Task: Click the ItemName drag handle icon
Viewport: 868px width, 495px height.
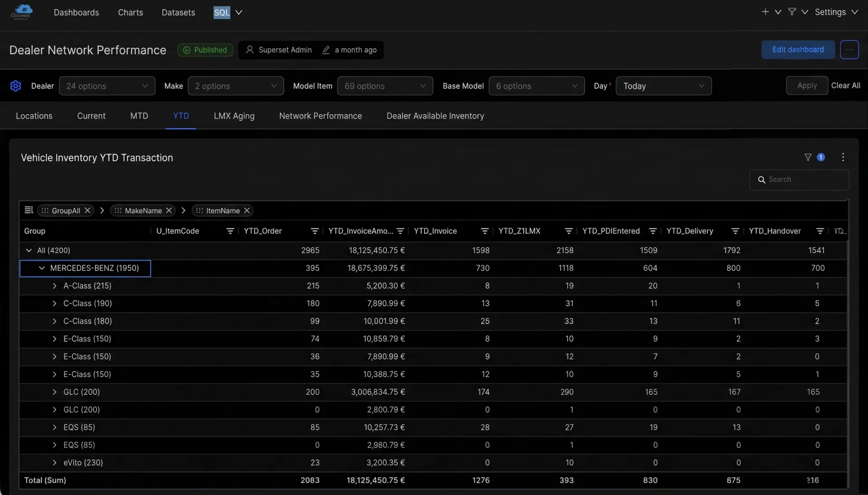Action: (x=199, y=211)
